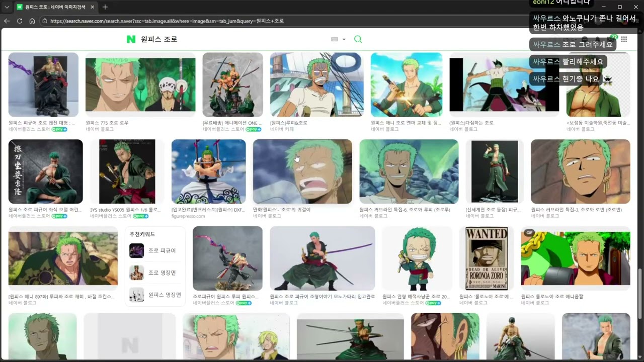Click the pay badge under 조로 레진 대형
The height and width of the screenshot is (362, 644).
coord(59,129)
